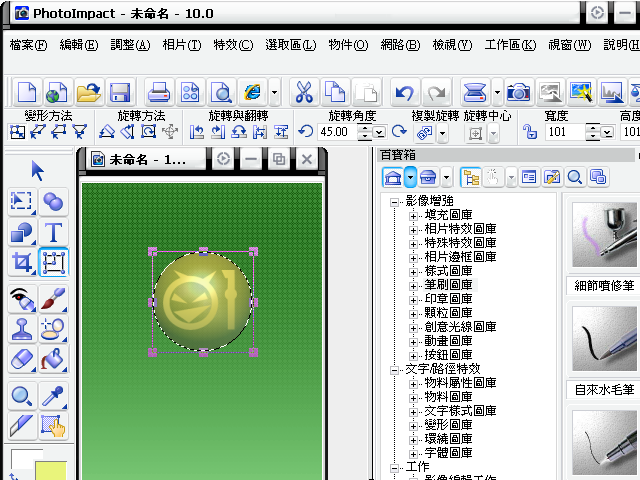
Task: Preview in Internet Explorer browser icon
Action: [253, 92]
